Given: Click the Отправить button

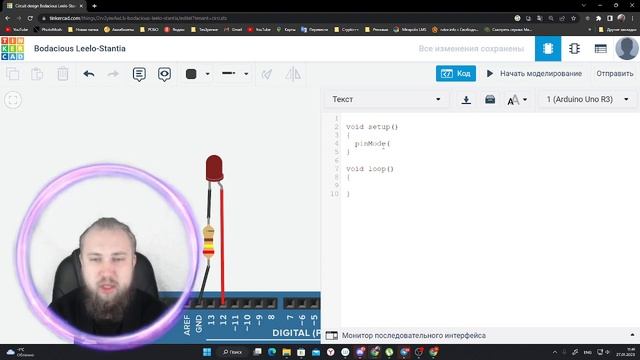Looking at the screenshot, I should (615, 73).
